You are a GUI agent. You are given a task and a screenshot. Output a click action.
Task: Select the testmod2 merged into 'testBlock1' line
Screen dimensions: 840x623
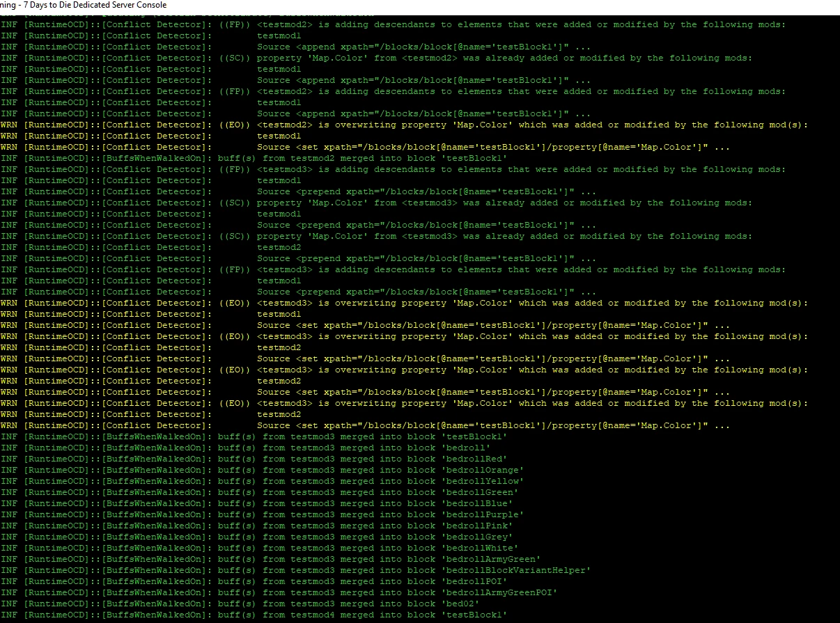pyautogui.click(x=254, y=158)
